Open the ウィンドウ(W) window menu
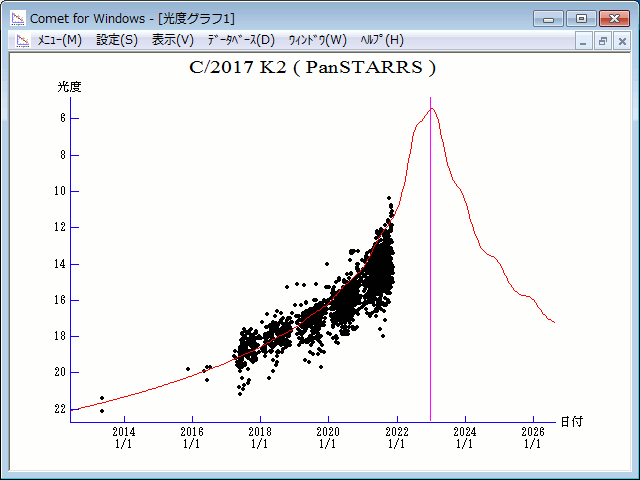This screenshot has width=640, height=480. point(318,40)
